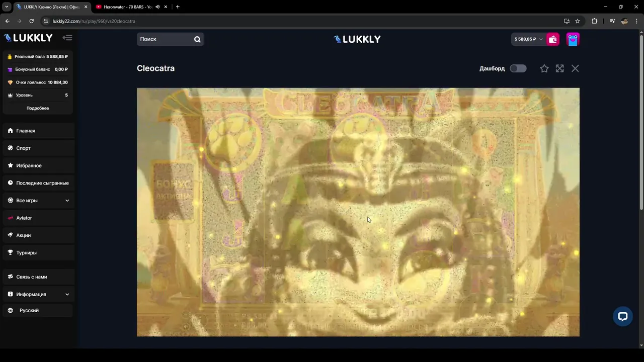
Task: Click the trophy icon beside Турниры
Action: (11, 253)
